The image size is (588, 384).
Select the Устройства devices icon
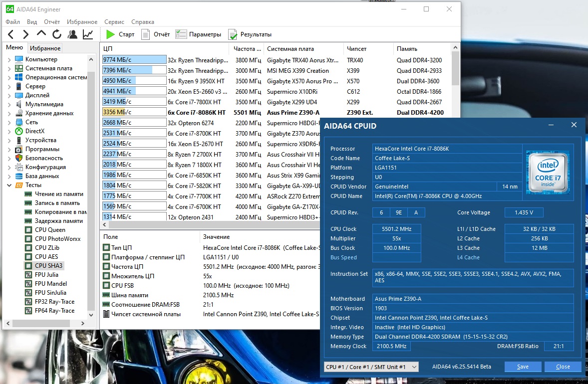19,140
